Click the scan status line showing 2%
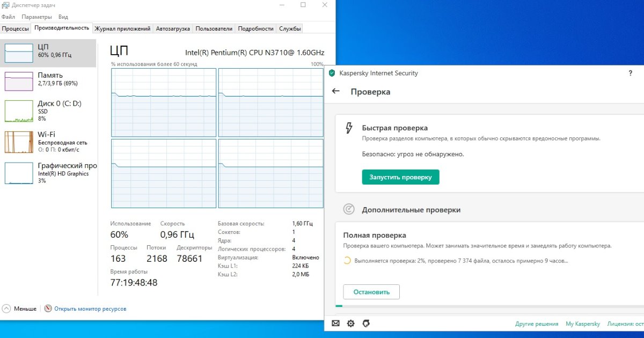 (461, 261)
